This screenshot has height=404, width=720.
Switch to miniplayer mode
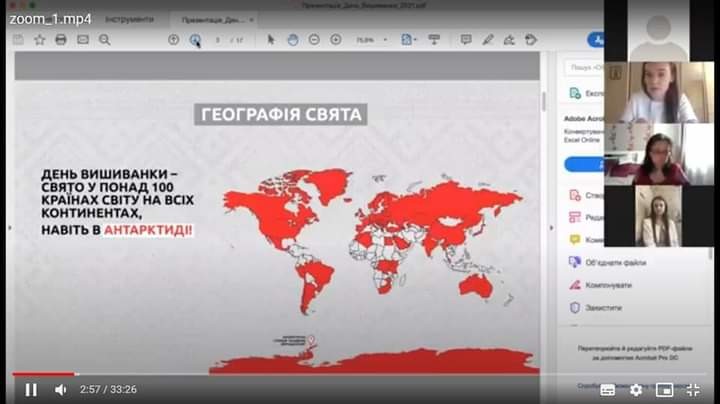click(664, 390)
